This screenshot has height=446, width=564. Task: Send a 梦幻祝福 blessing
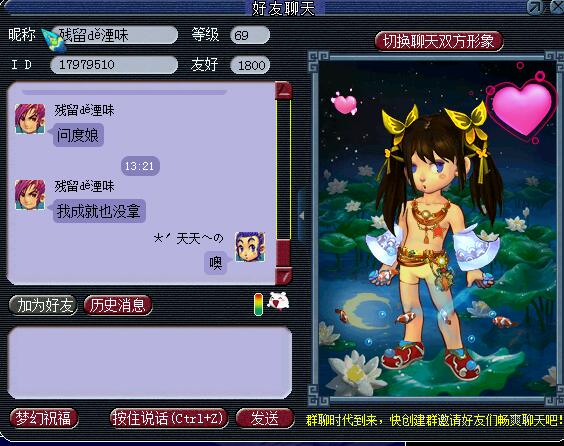click(x=44, y=418)
